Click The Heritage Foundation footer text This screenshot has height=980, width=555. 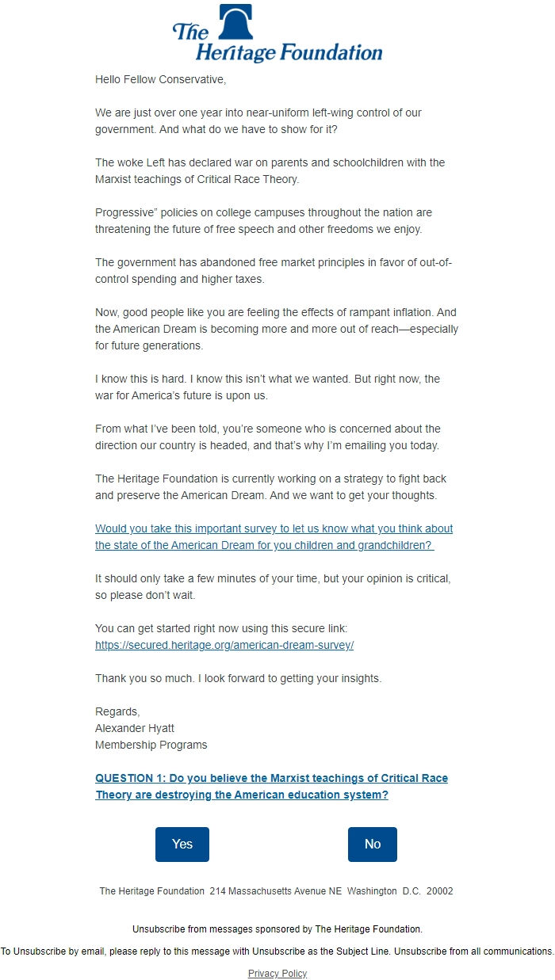click(151, 890)
